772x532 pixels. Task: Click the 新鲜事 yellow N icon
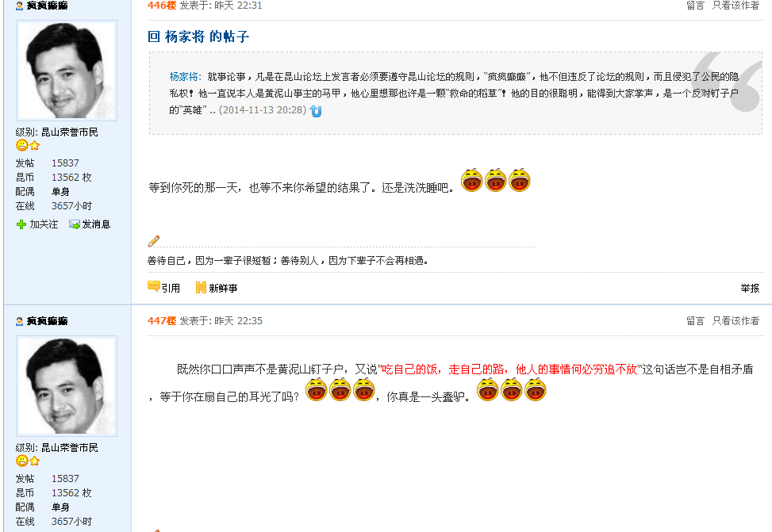pyautogui.click(x=201, y=288)
